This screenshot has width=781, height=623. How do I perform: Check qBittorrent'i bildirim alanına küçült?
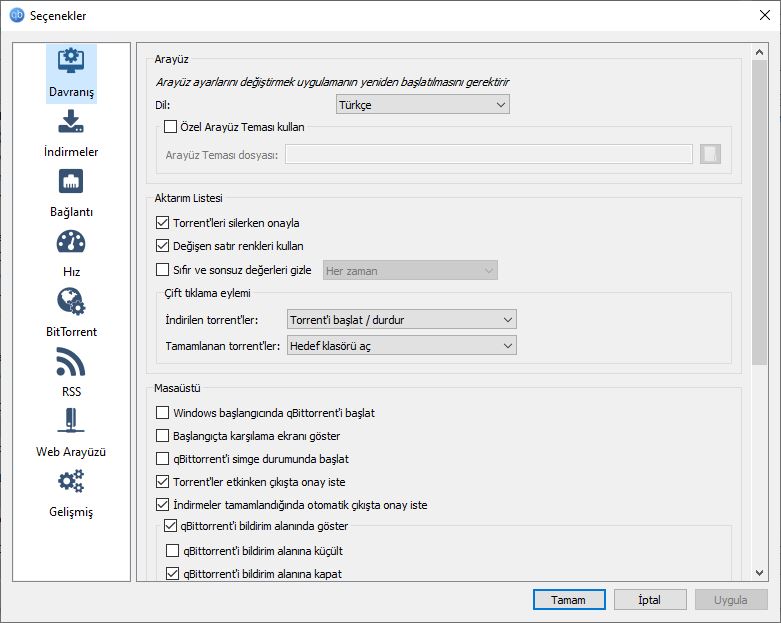point(172,550)
